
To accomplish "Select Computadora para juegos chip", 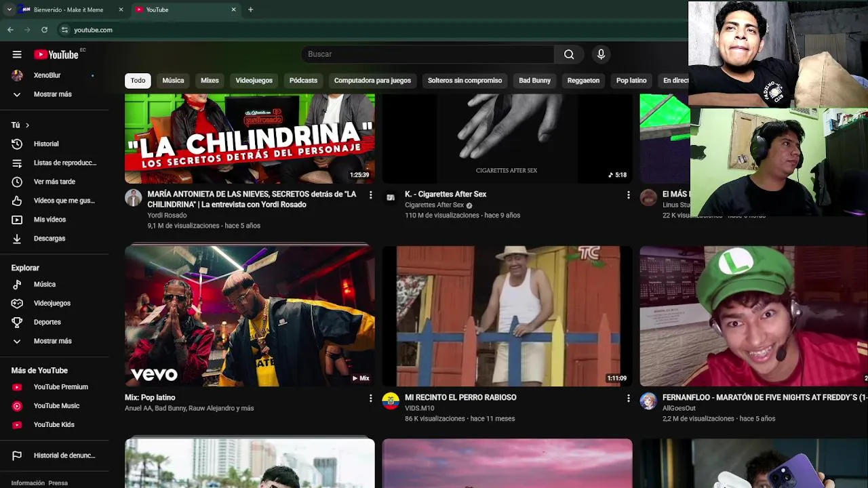I will (x=372, y=81).
